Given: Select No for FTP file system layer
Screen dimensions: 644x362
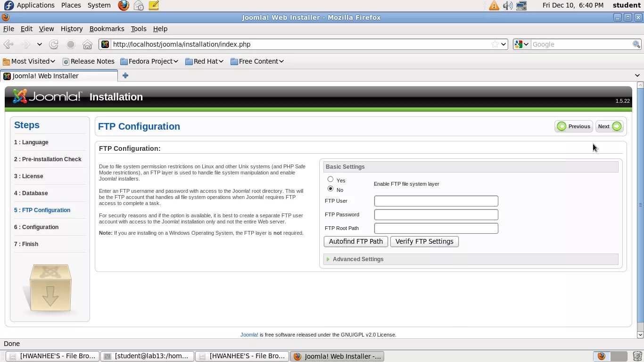Looking at the screenshot, I should point(330,189).
